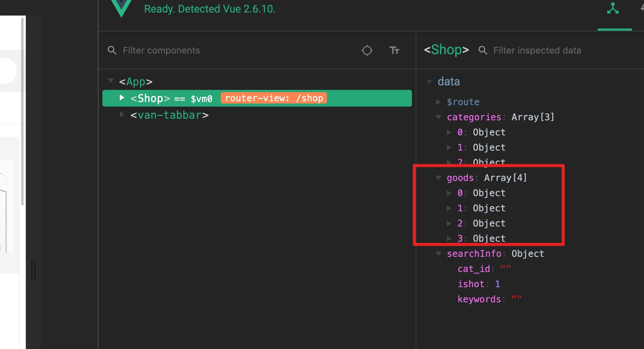Toggle the format component names icon

pyautogui.click(x=394, y=50)
